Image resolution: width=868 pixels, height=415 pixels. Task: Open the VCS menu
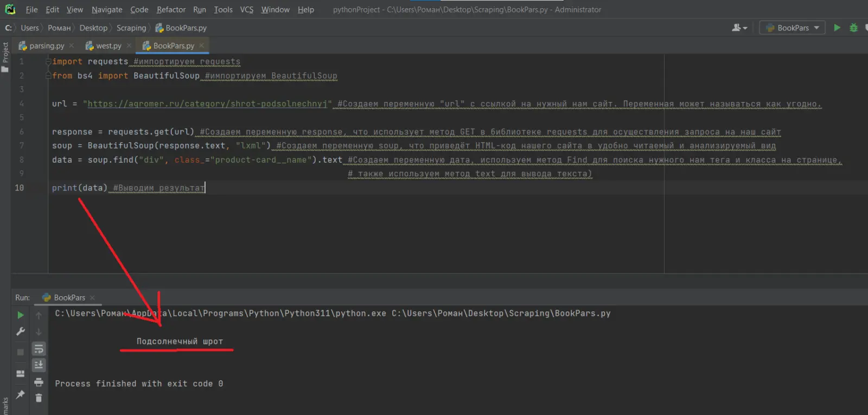coord(247,10)
